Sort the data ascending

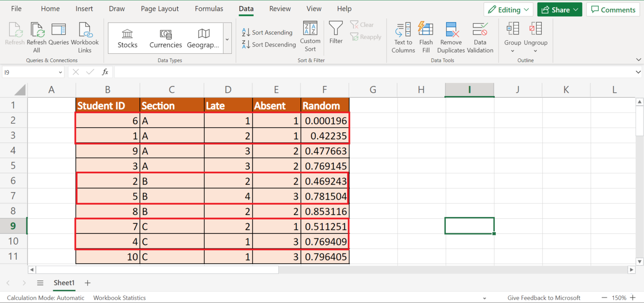tap(267, 31)
